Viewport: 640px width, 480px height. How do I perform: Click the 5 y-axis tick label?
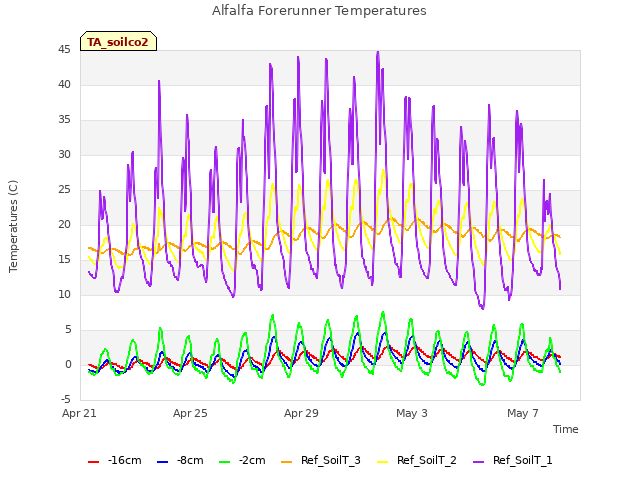tap(68, 330)
